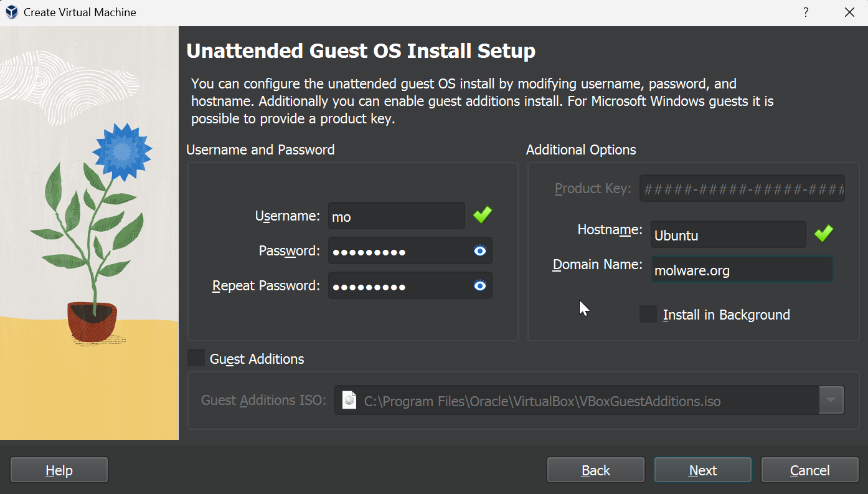Show password using Password field eye icon
This screenshot has width=868, height=494.
(479, 251)
